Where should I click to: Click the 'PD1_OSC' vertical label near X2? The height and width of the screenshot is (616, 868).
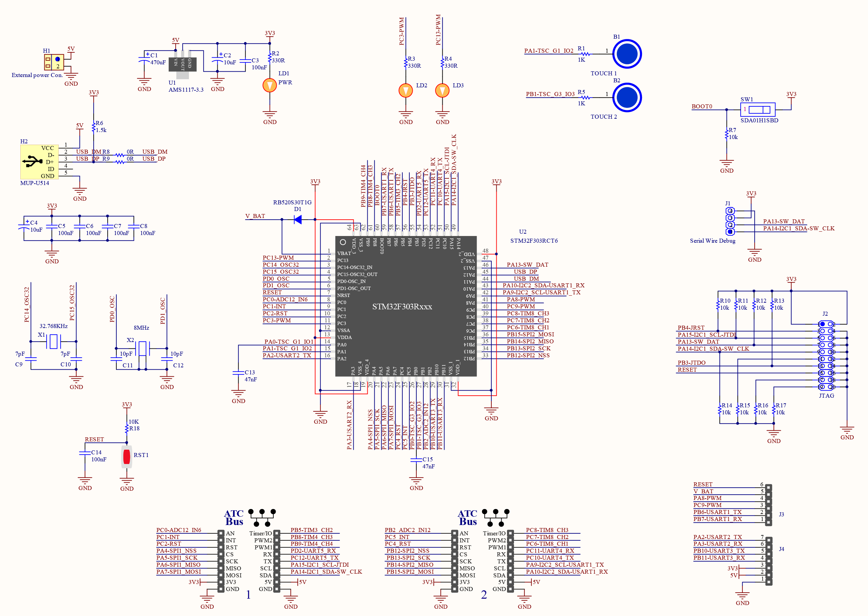pyautogui.click(x=163, y=311)
